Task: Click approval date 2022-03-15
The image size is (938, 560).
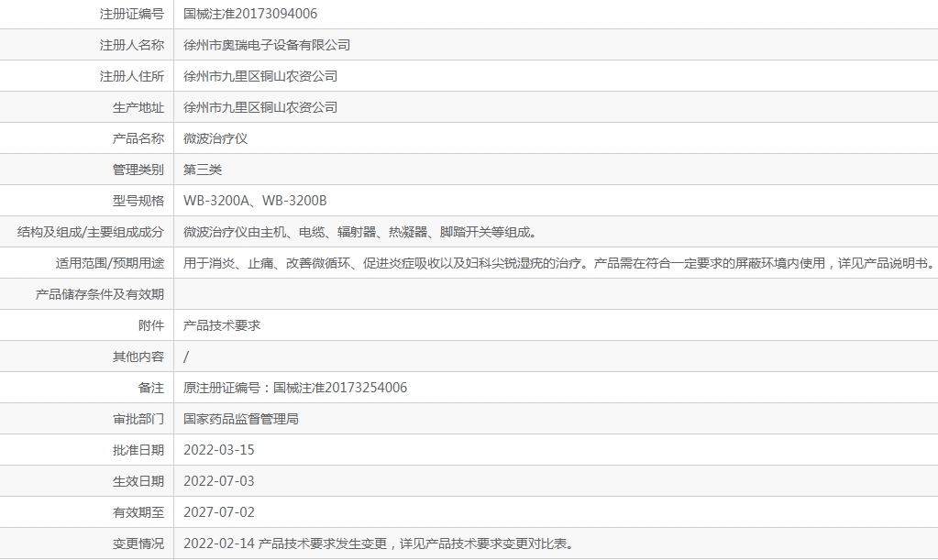Action: pyautogui.click(x=219, y=449)
